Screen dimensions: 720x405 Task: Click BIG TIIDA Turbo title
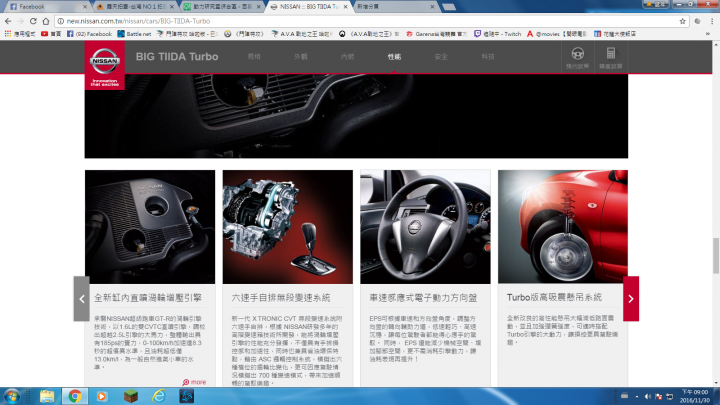tap(177, 57)
